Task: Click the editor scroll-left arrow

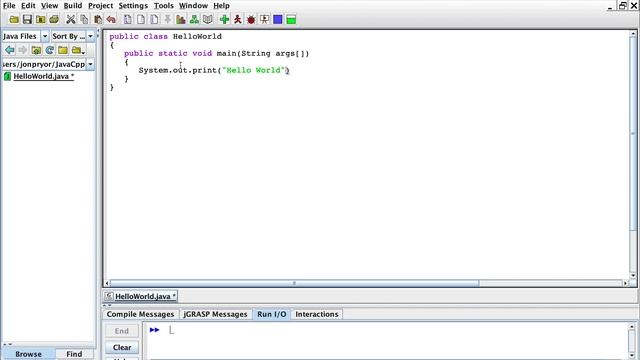Action: [x=107, y=283]
